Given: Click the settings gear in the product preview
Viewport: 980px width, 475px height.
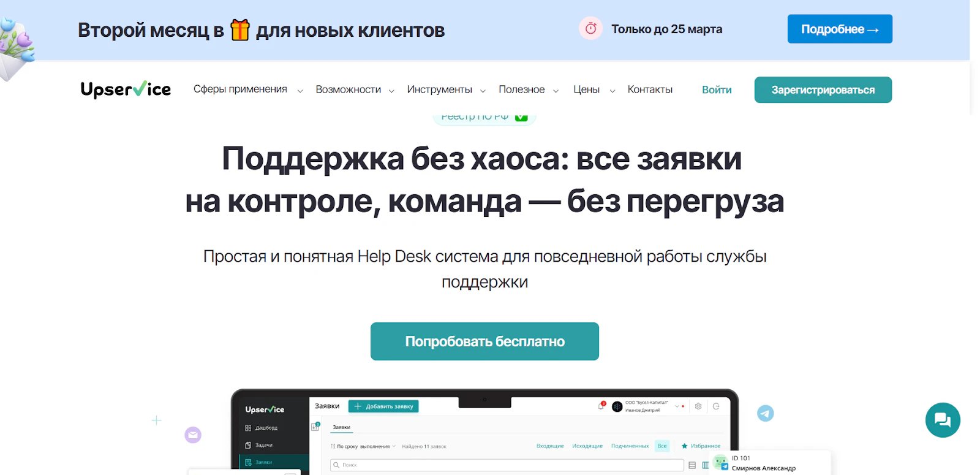Looking at the screenshot, I should coord(698,406).
